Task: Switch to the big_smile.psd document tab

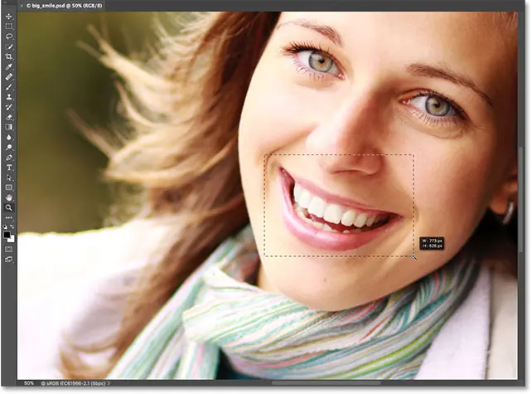Action: tap(62, 6)
